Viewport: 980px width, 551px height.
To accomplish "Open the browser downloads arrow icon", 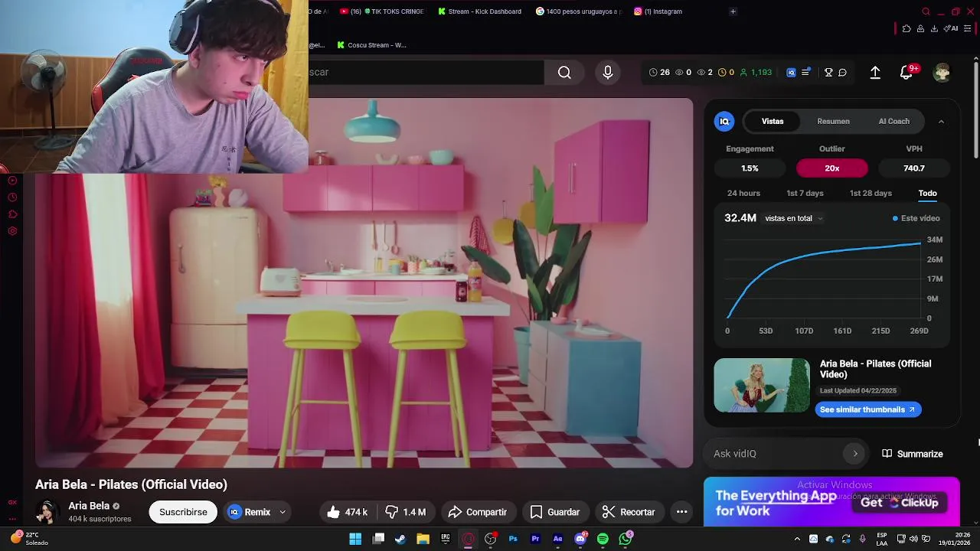I will [x=934, y=28].
